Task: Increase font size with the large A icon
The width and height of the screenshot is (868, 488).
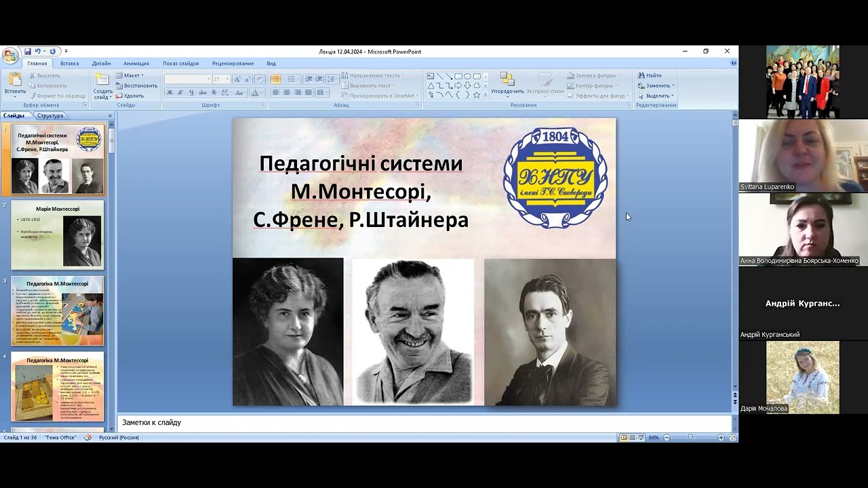Action: point(237,79)
